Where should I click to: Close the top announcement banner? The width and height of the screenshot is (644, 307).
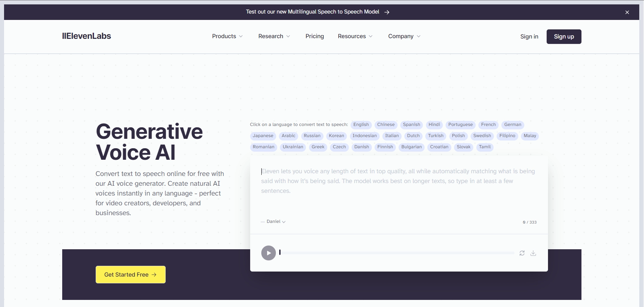click(627, 12)
